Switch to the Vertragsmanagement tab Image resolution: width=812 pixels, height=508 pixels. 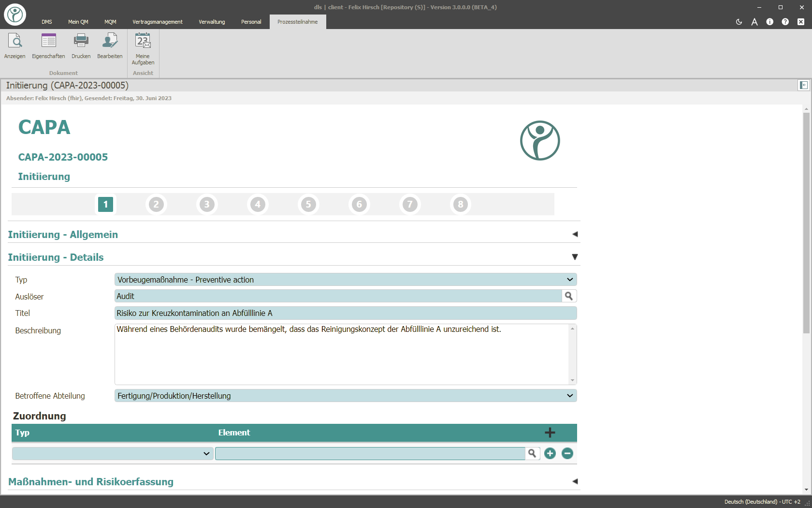coord(157,22)
